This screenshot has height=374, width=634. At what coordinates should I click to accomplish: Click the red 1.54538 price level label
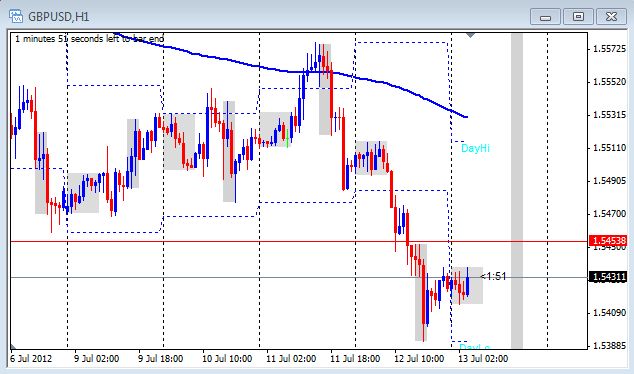[x=609, y=241]
